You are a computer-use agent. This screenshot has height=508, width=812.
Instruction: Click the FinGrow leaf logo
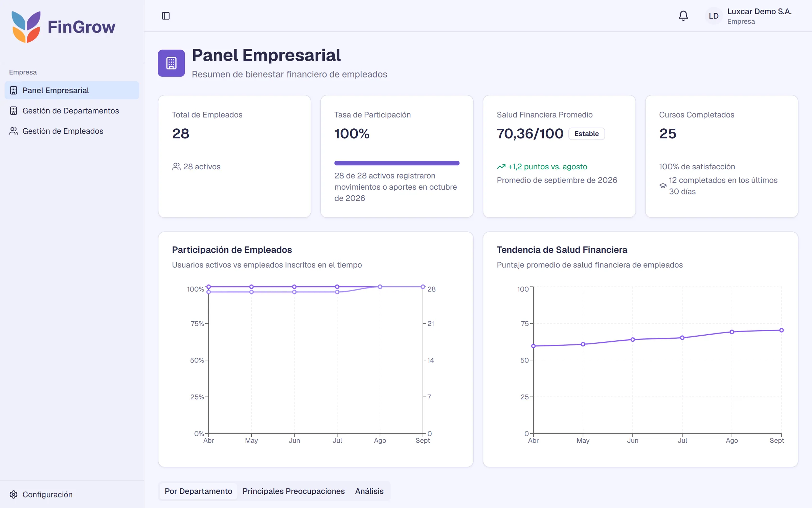tap(26, 27)
